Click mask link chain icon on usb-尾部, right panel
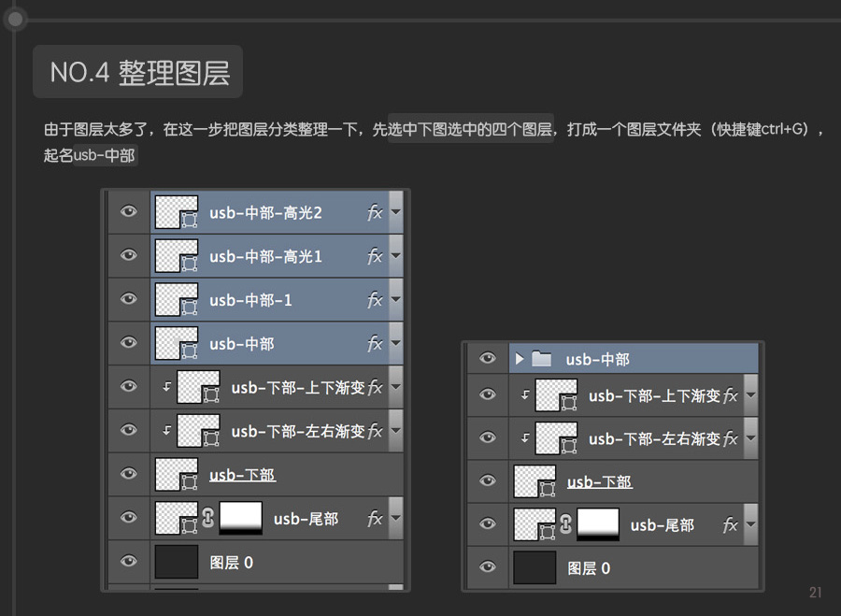 tap(565, 524)
